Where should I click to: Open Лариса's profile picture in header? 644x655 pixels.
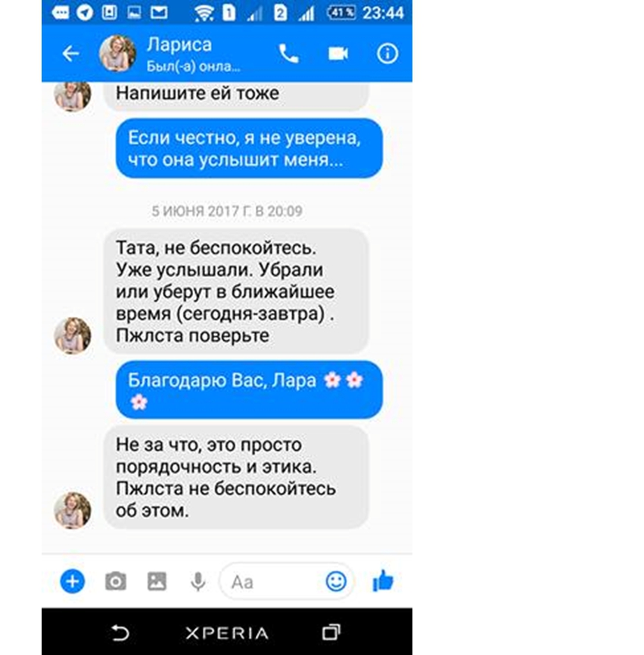tap(117, 54)
